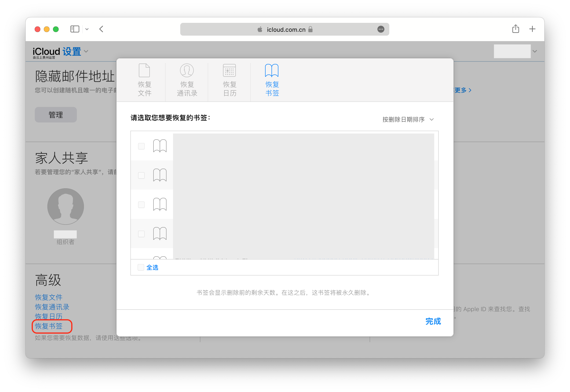Open a new tab with plus icon
The image size is (570, 392).
[532, 29]
